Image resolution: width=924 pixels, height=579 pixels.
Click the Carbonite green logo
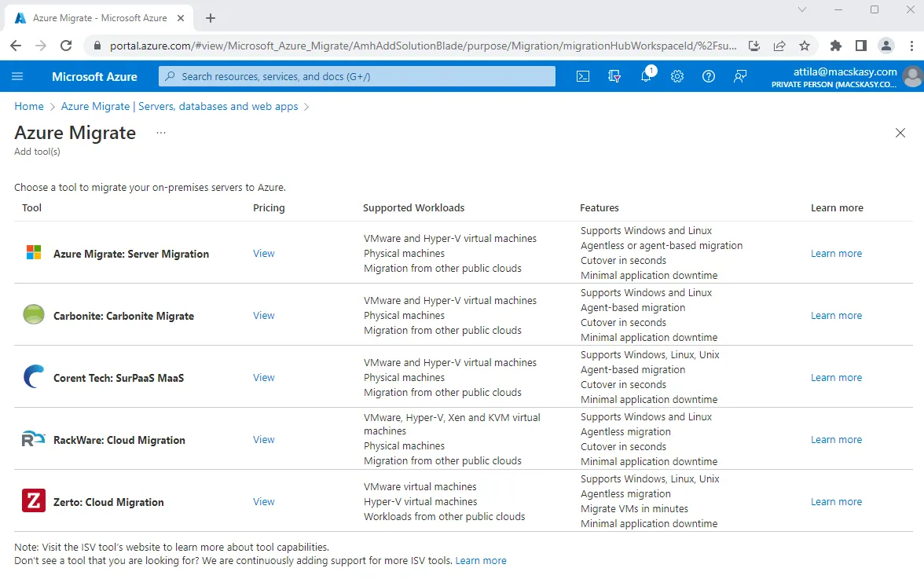click(34, 314)
